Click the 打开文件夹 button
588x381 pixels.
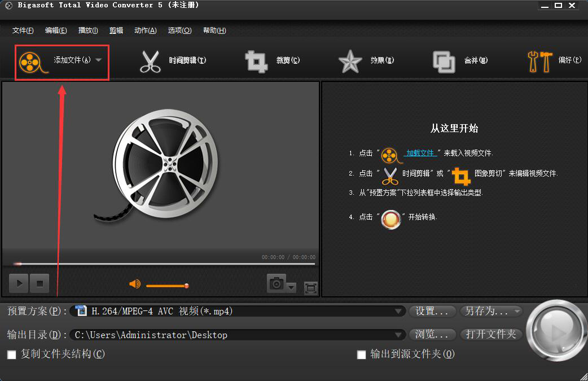click(491, 335)
